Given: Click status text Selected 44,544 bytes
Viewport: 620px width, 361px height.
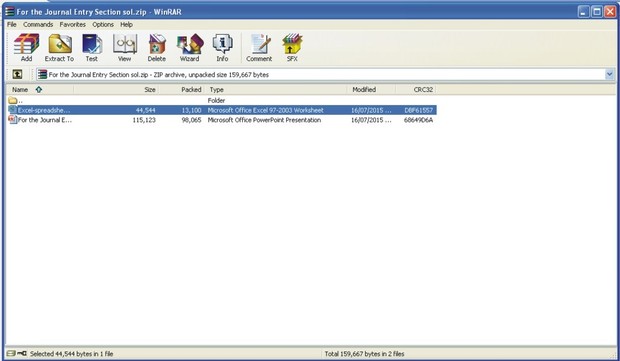Looking at the screenshot, I should 72,354.
